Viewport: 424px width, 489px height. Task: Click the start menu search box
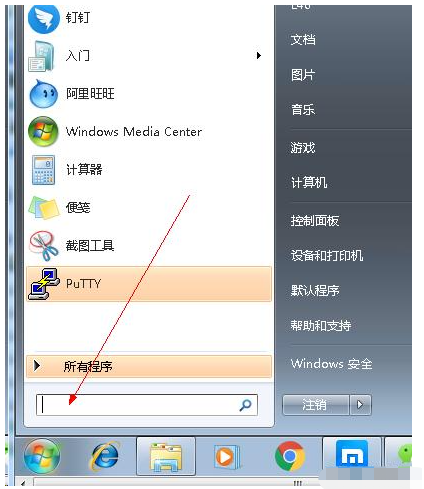[147, 405]
